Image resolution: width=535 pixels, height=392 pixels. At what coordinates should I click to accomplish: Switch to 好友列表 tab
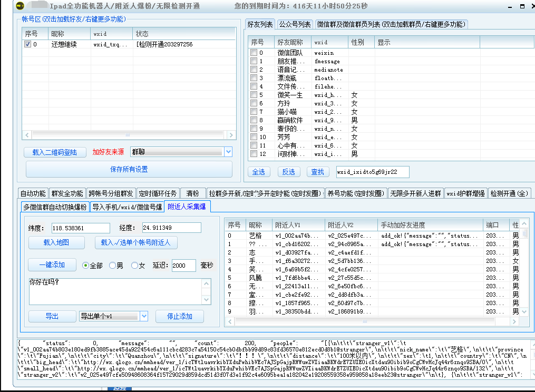[x=260, y=25]
